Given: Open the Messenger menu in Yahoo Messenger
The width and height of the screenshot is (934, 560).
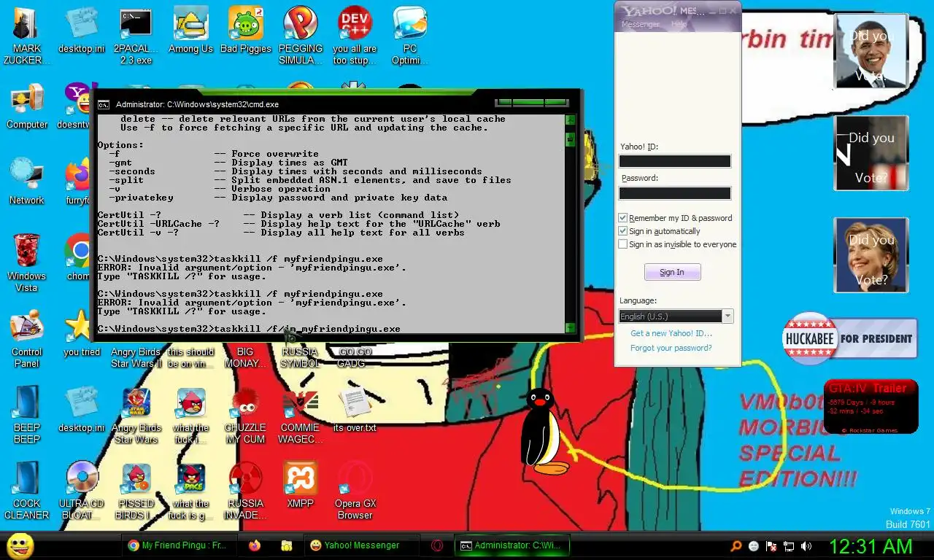Looking at the screenshot, I should click(x=640, y=24).
